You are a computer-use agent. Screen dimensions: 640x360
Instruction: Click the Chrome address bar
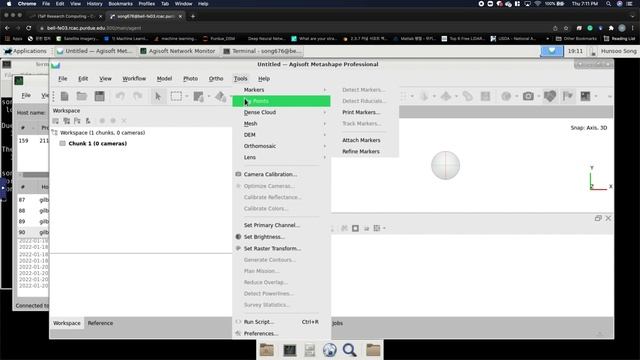pos(294,28)
